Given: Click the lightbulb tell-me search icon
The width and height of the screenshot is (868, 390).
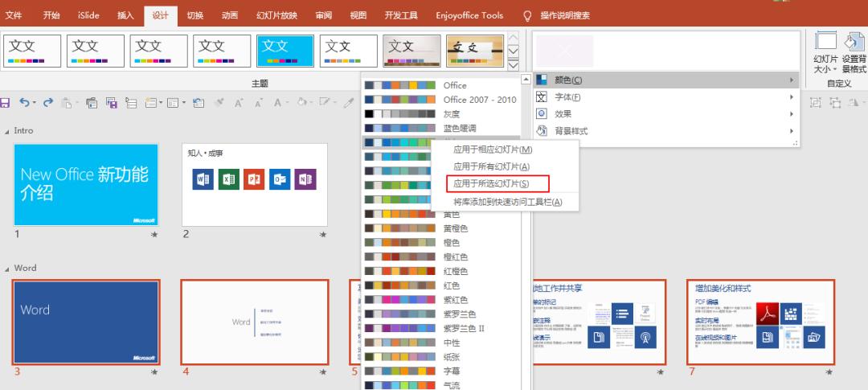Looking at the screenshot, I should 528,15.
